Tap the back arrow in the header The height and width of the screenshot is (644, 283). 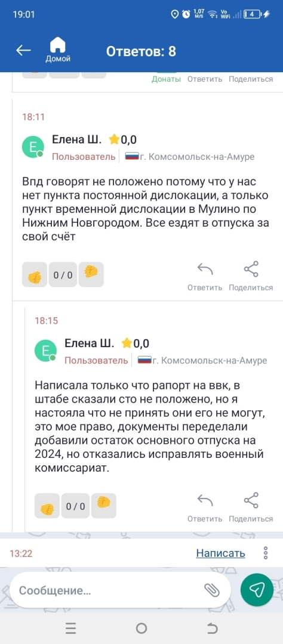(x=23, y=50)
